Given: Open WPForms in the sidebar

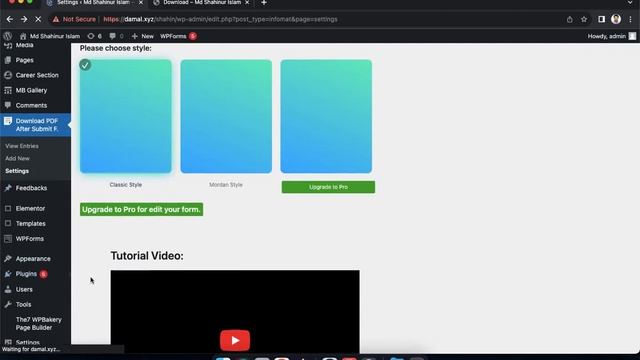Looking at the screenshot, I should pos(29,238).
